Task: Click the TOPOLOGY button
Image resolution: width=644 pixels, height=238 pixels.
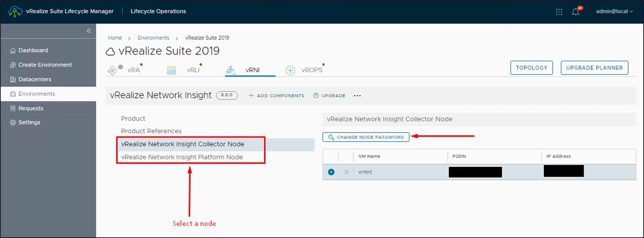Action: (x=531, y=68)
